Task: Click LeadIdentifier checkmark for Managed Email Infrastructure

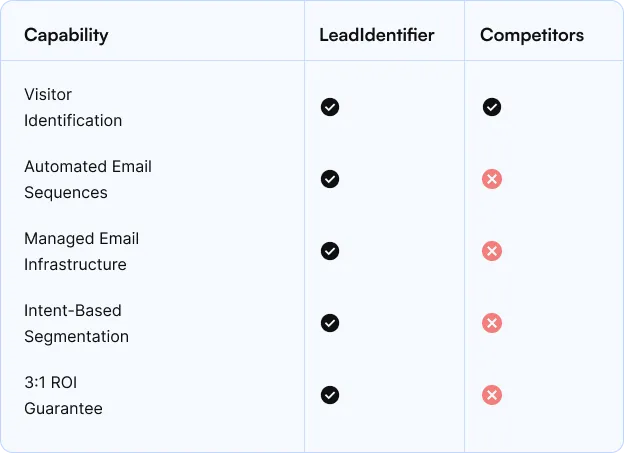Action: [x=330, y=251]
